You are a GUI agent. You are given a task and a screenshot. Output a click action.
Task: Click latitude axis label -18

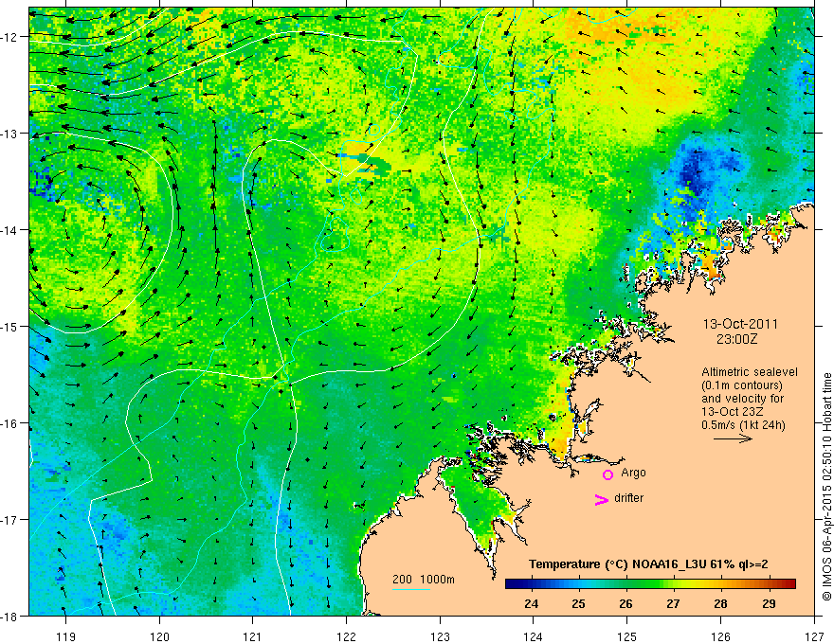click(11, 616)
